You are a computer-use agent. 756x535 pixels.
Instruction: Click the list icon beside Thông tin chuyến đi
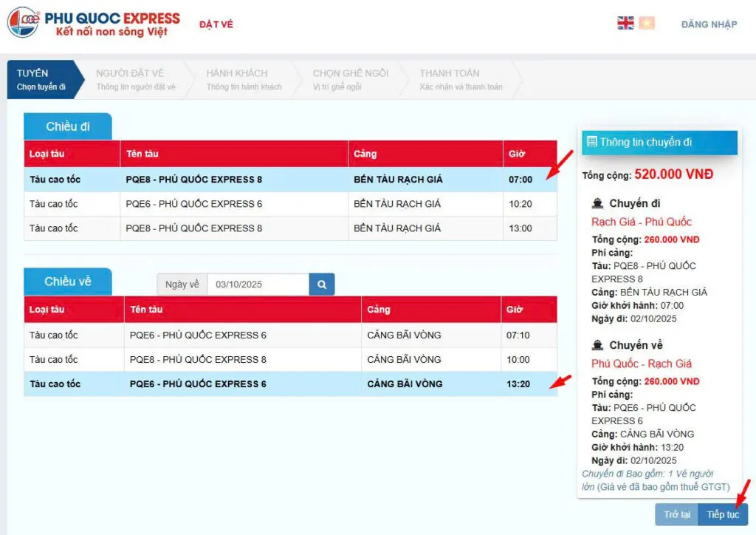coord(591,142)
